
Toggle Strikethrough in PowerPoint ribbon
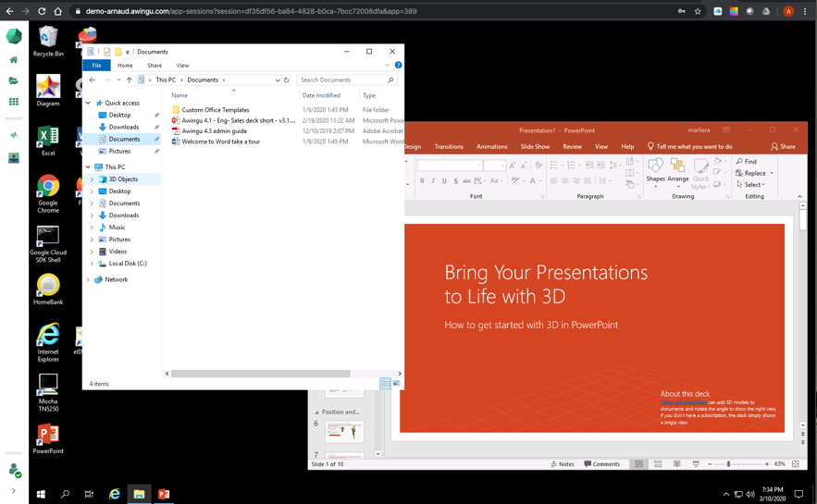(467, 180)
